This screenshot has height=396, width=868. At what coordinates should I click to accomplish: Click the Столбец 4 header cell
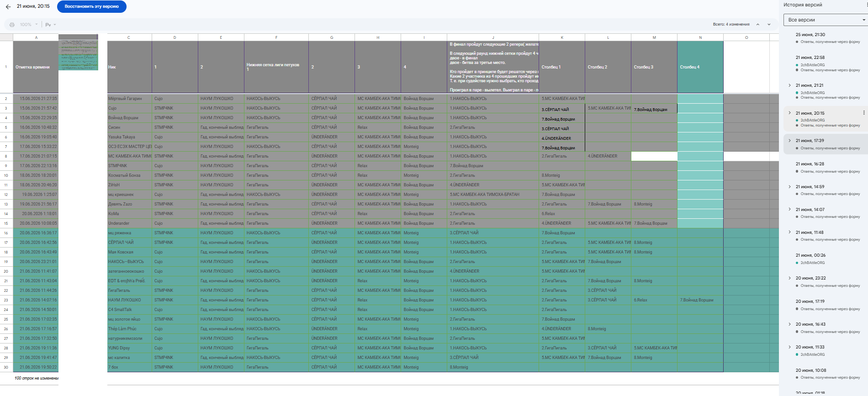[700, 67]
